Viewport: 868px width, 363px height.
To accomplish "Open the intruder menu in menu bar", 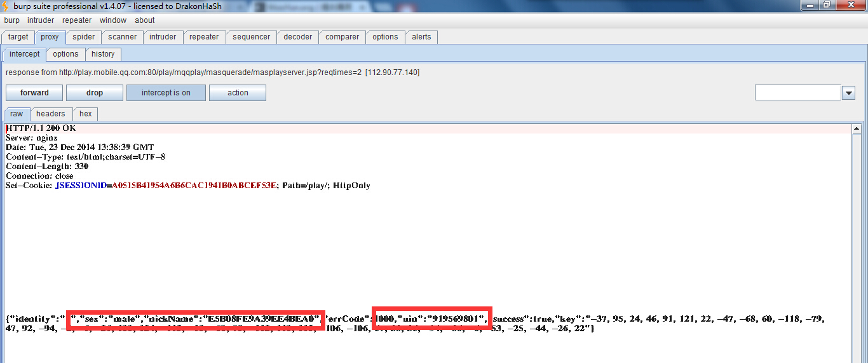I will pyautogui.click(x=41, y=20).
